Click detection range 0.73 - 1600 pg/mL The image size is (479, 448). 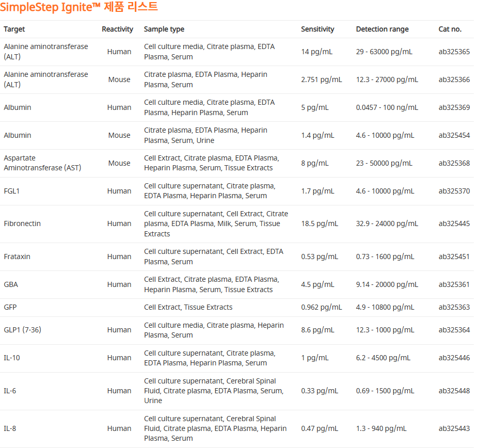(385, 257)
